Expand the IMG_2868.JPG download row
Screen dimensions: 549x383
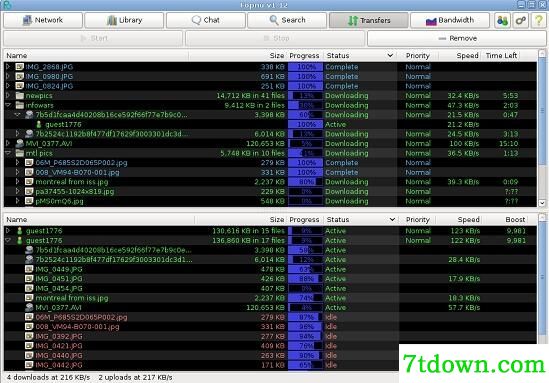tap(8, 67)
